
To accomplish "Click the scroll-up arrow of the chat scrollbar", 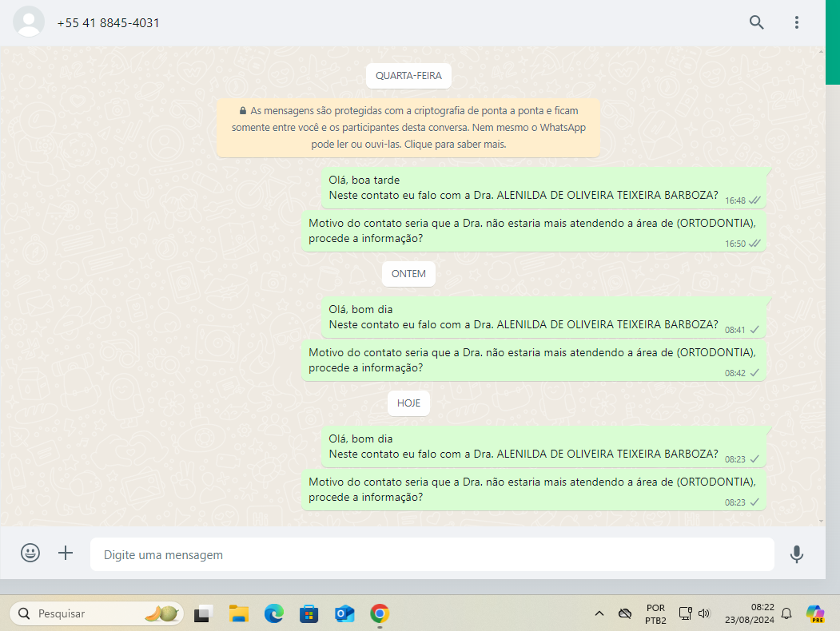I will (822, 52).
